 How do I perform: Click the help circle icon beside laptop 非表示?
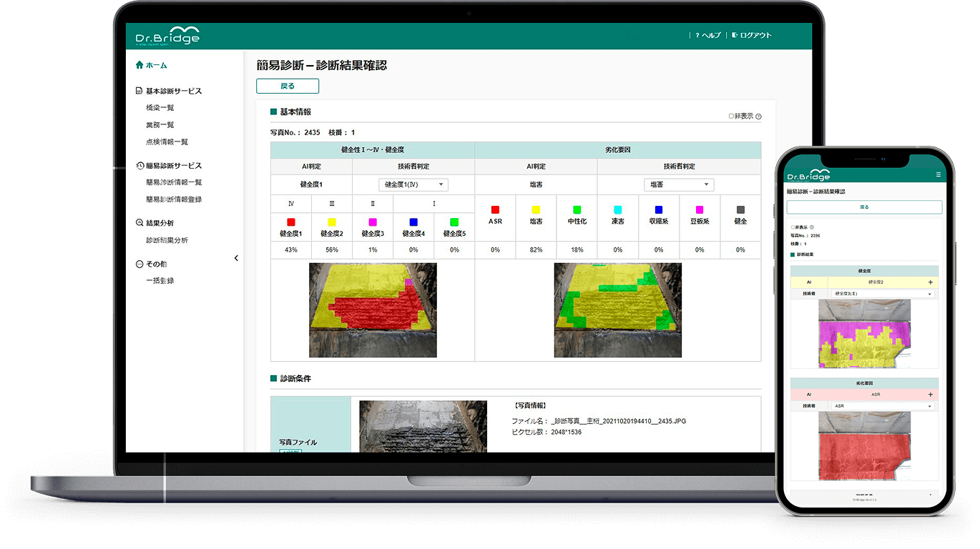(758, 117)
